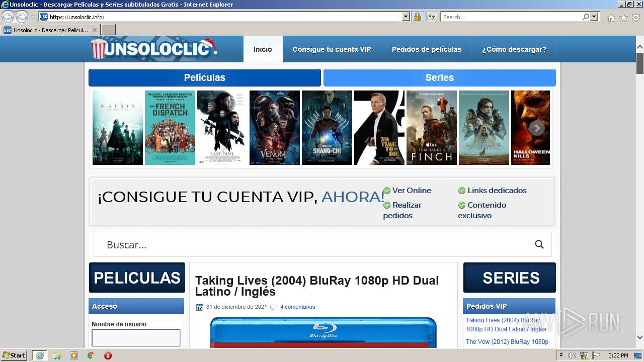Open the No Time To Die poster
Screen dimensions: 644x362
pyautogui.click(x=379, y=128)
